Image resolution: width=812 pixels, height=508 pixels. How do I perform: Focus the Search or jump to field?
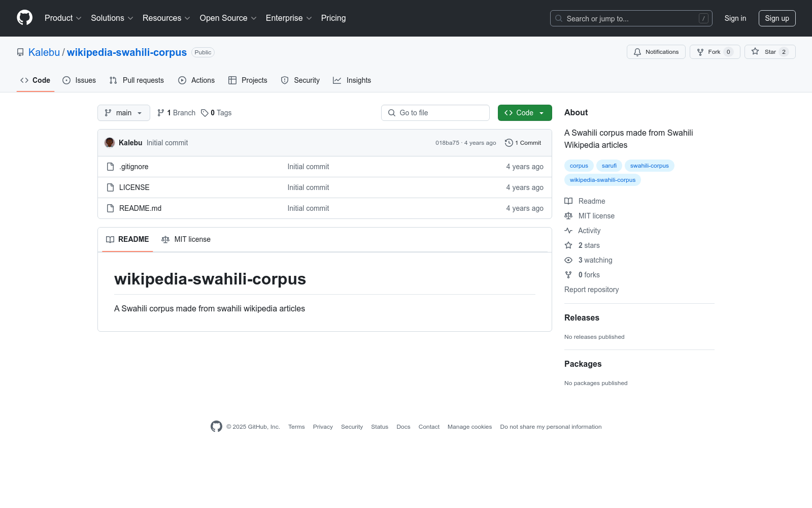[631, 18]
